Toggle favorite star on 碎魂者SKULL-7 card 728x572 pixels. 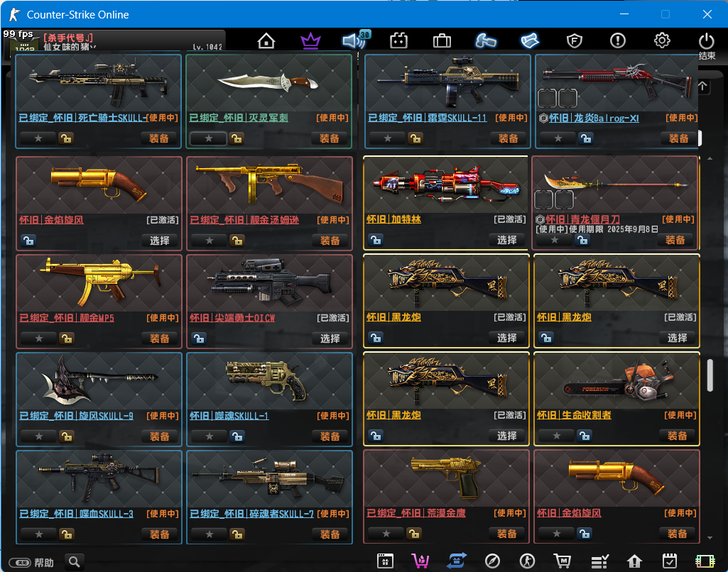(x=210, y=534)
